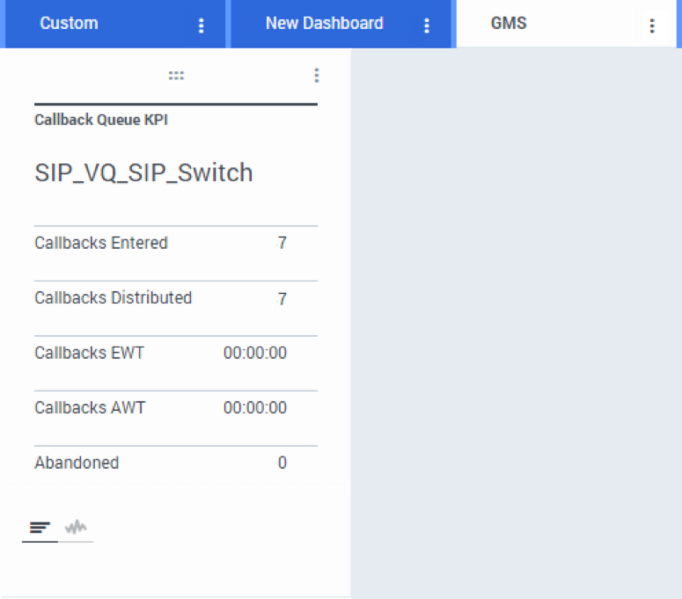The width and height of the screenshot is (682, 599).
Task: Switch widget to the graph view icon
Action: (x=76, y=527)
